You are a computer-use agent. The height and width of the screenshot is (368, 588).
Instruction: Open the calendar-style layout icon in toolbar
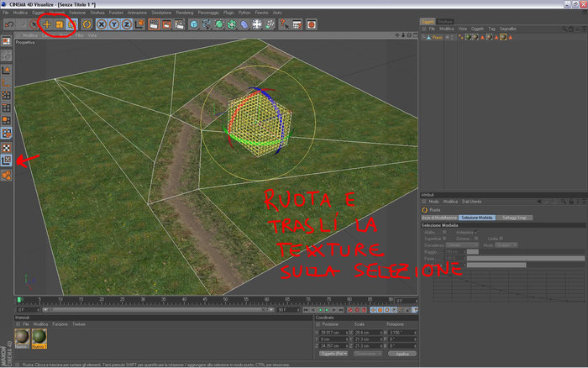(297, 24)
